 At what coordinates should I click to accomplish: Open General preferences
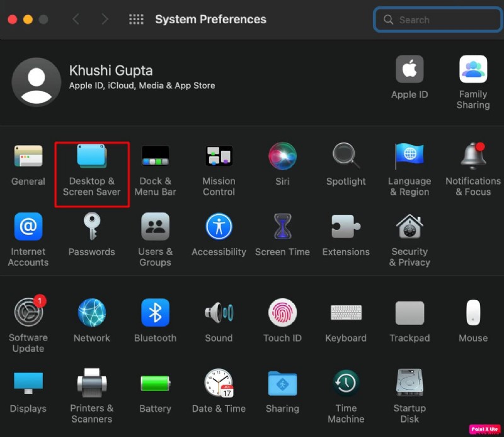click(28, 157)
